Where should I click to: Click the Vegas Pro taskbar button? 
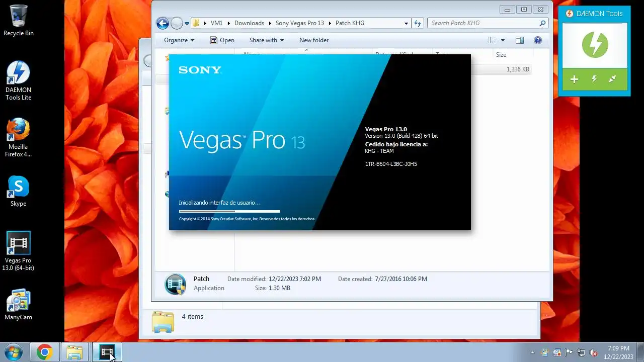[x=107, y=352]
